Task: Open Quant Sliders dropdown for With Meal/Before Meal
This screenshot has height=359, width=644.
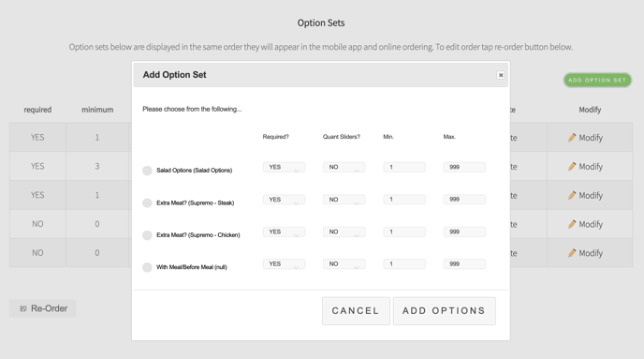Action: (344, 264)
